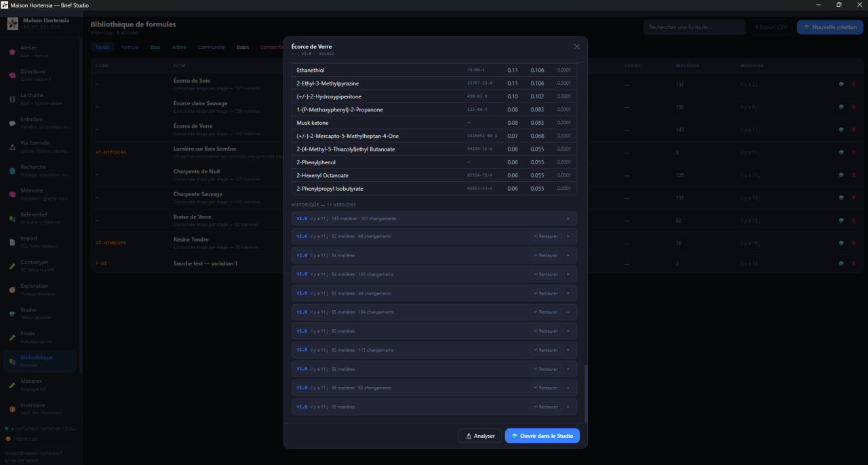The height and width of the screenshot is (465, 868).
Task: Switch to the Formule filter tab
Action: (x=130, y=48)
